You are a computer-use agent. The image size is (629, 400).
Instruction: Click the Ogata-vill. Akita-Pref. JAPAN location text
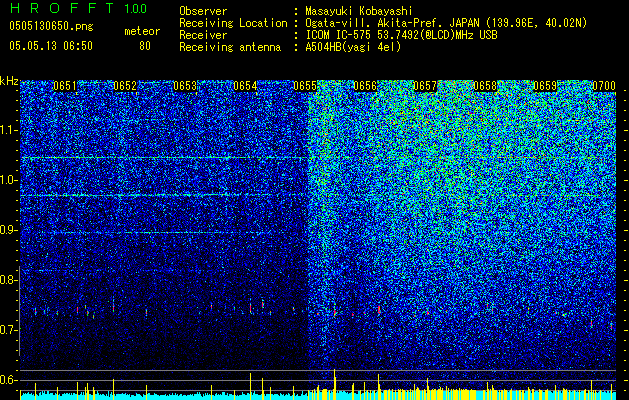(446, 23)
